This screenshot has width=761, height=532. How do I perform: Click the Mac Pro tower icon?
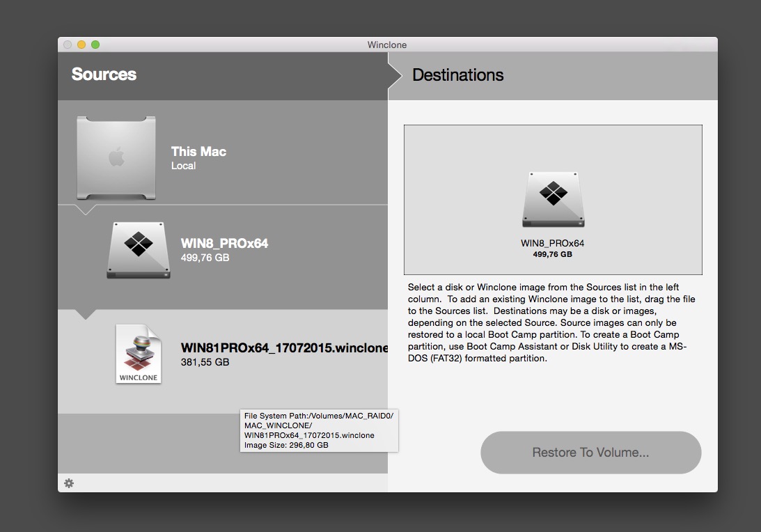116,158
